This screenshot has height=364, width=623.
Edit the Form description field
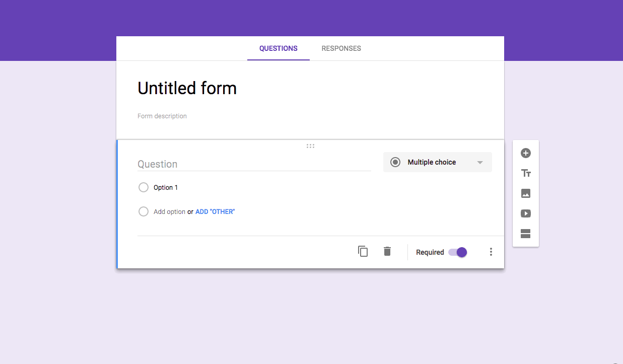tap(162, 116)
